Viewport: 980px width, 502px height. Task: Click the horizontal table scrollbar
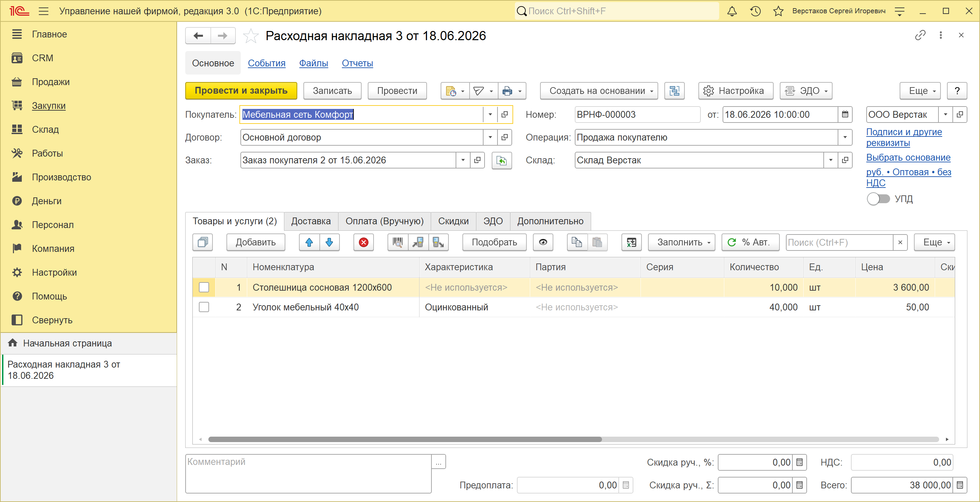click(405, 439)
